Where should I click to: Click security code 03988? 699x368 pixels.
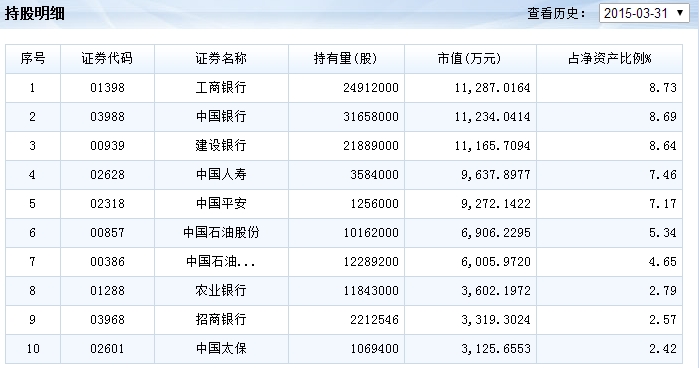coord(107,116)
